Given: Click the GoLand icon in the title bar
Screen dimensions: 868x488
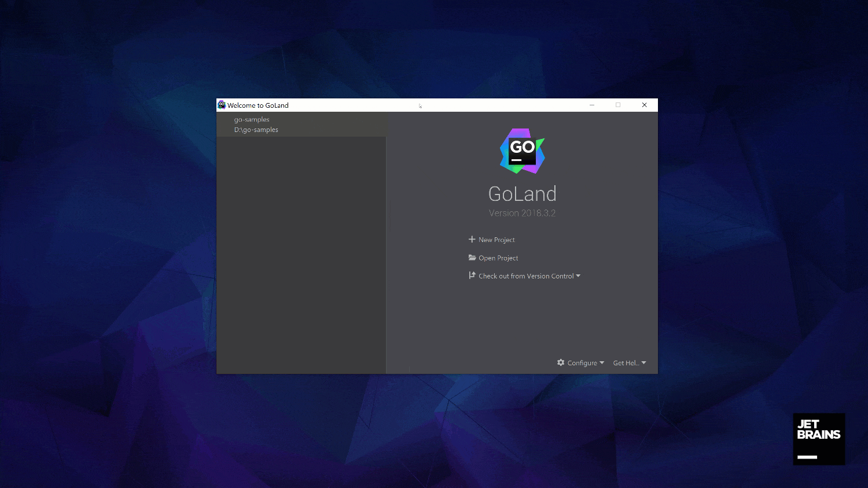Looking at the screenshot, I should (x=222, y=105).
